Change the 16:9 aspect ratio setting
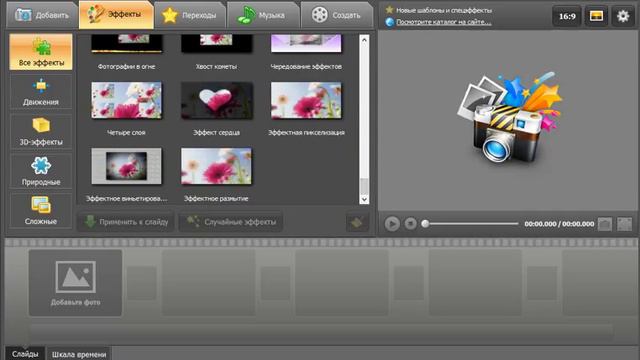The width and height of the screenshot is (640, 360). [567, 16]
